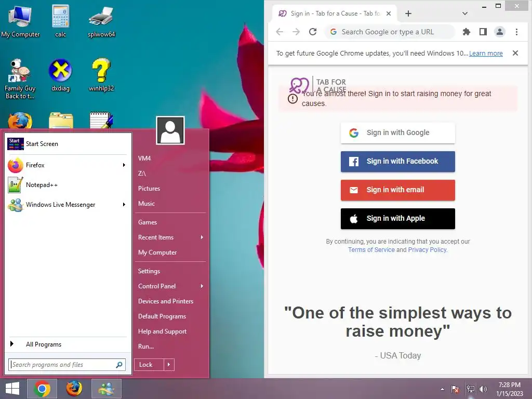532x399 pixels.
Task: Open a new Chrome tab
Action: click(x=408, y=14)
